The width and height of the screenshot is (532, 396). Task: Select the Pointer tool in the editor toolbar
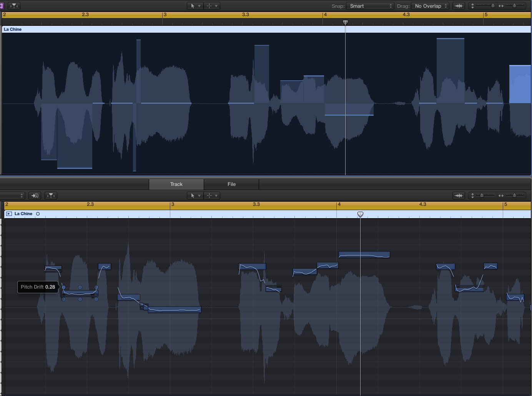click(193, 195)
